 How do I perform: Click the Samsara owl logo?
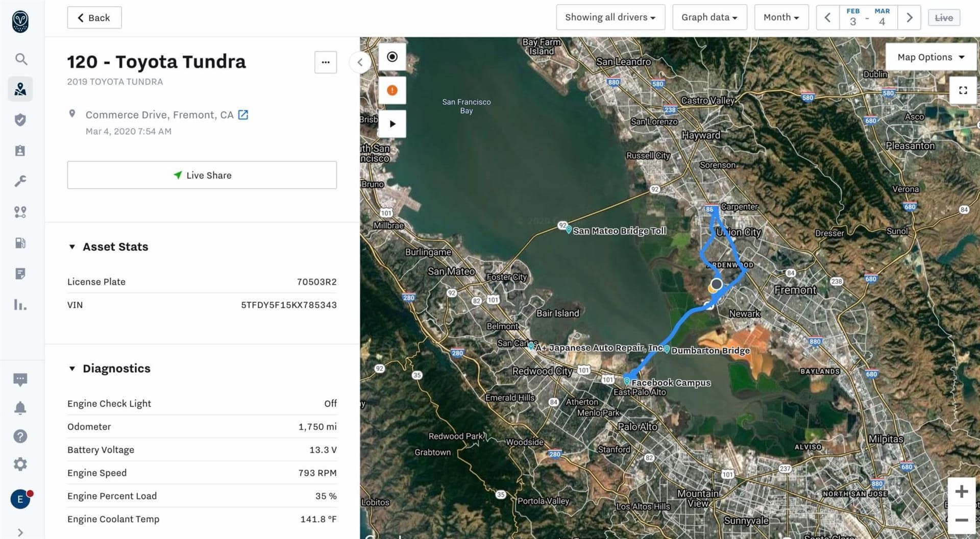tap(20, 21)
